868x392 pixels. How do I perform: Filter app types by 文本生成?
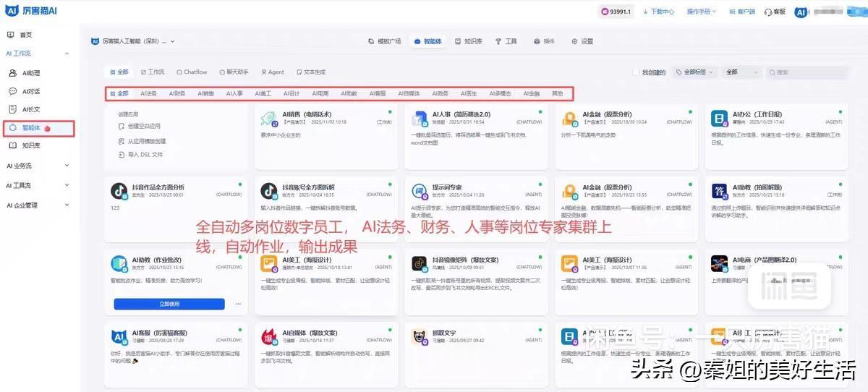(x=311, y=72)
